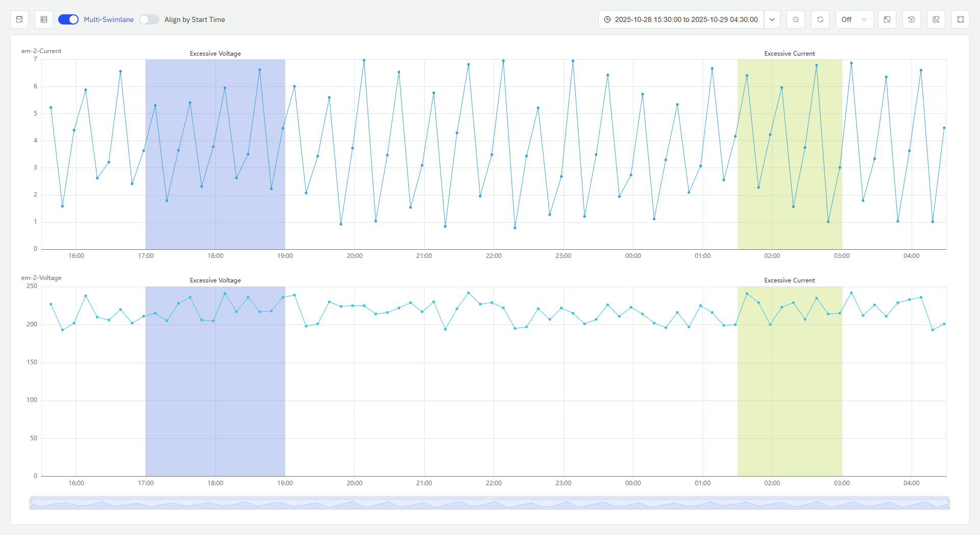Open the data table view icon
Screen dimensions: 980x544
44,19
